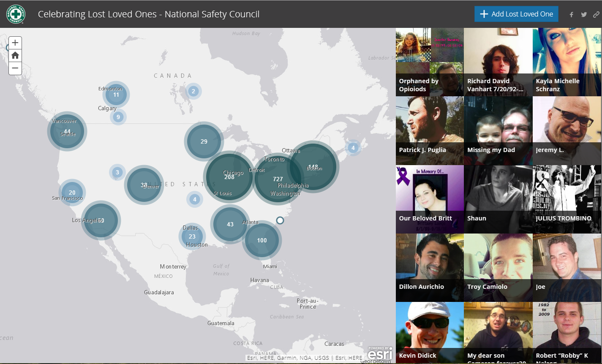This screenshot has height=364, width=602.
Task: Share on Twitter via header icon
Action: tap(584, 14)
